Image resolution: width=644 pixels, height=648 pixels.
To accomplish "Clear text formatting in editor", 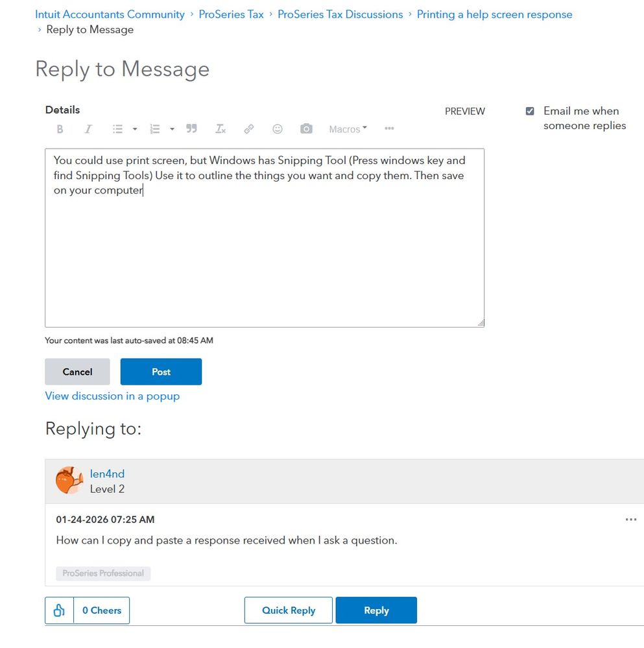I will click(x=221, y=129).
